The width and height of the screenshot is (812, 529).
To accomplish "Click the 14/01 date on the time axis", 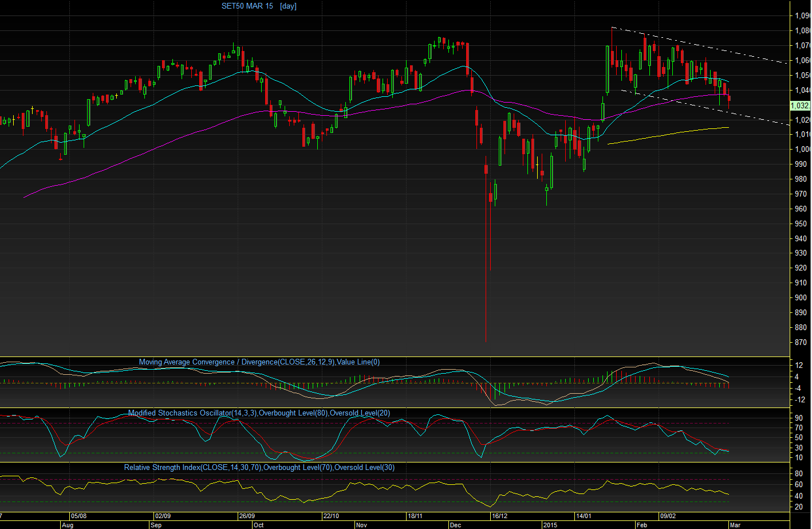I will (x=584, y=516).
